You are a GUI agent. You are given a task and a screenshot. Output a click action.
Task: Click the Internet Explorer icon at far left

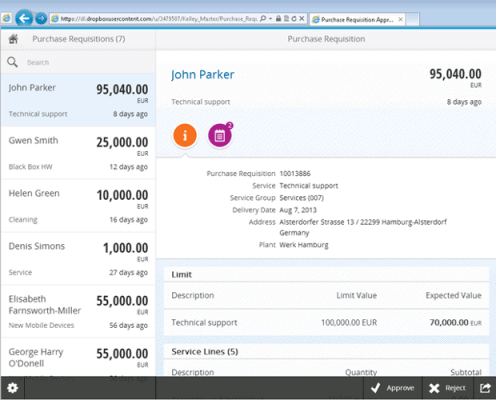point(6,18)
